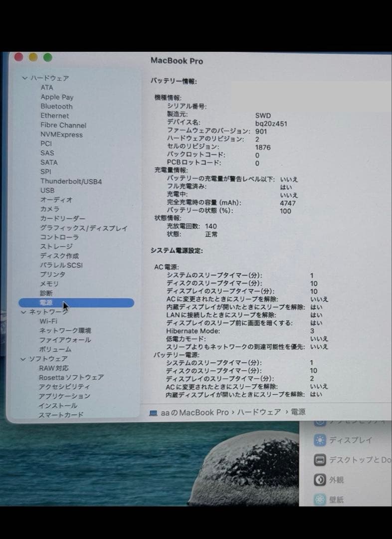The image size is (392, 539).
Task: Select Apple Pay in the sidebar
Action: pos(57,97)
